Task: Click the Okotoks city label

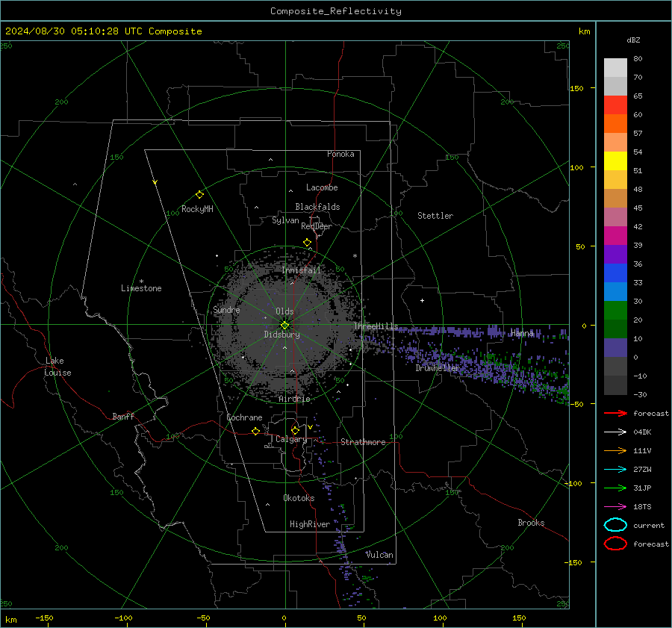Action: point(299,498)
